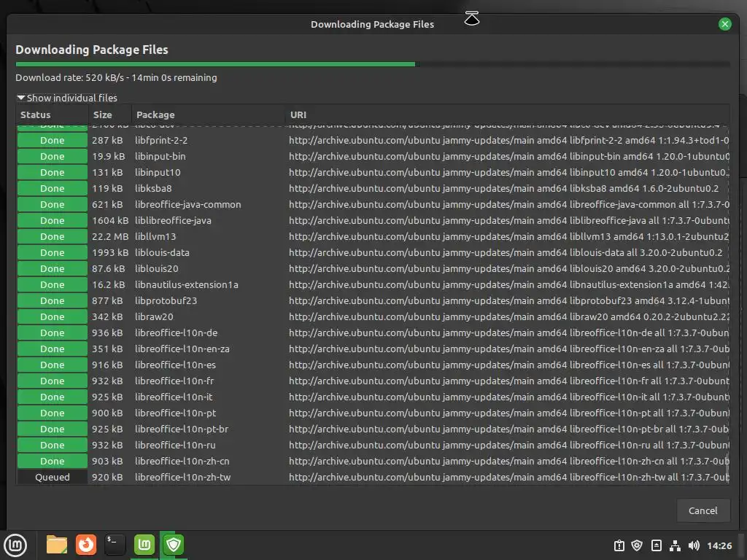Open the volume control tray icon
This screenshot has width=747, height=560.
[694, 545]
